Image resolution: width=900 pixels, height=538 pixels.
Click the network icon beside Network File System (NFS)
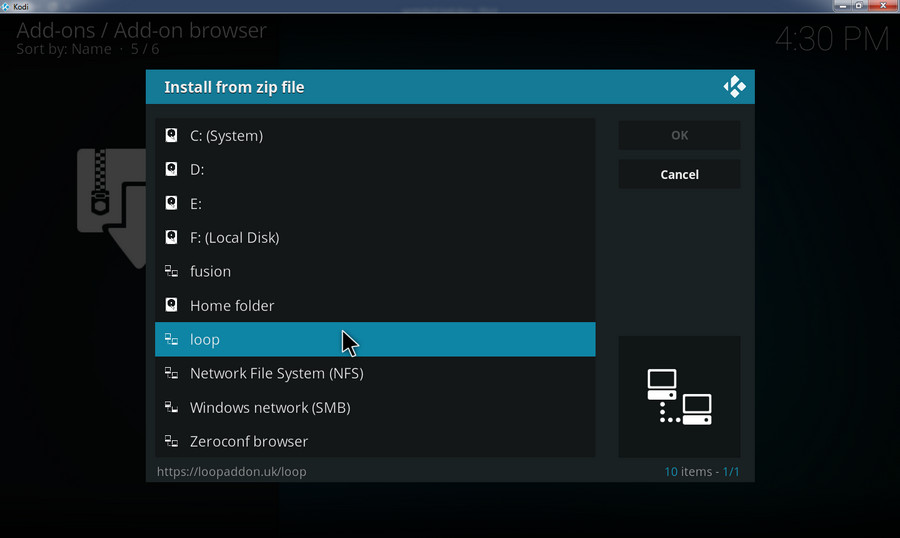coord(171,373)
